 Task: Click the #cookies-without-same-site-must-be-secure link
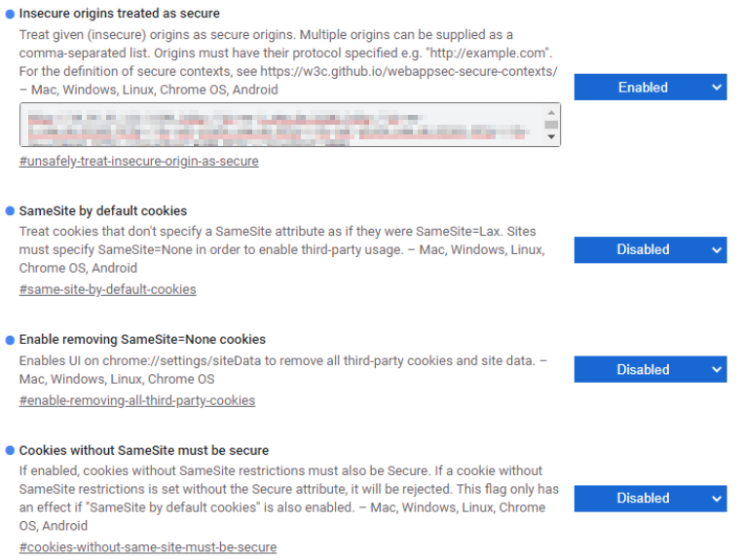click(x=147, y=547)
